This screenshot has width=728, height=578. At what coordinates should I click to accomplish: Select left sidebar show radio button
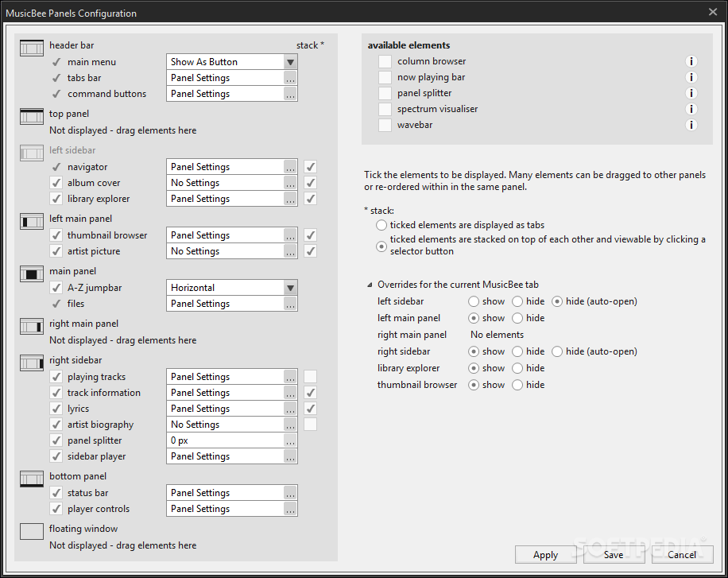(474, 301)
